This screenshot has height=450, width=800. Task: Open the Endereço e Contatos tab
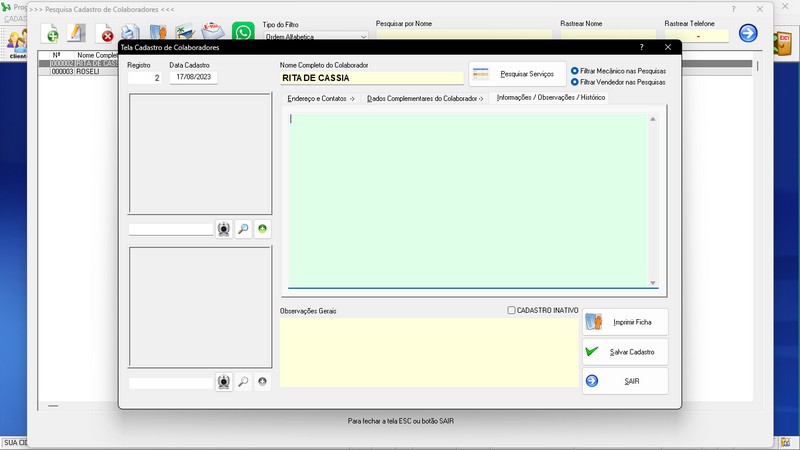pos(320,98)
